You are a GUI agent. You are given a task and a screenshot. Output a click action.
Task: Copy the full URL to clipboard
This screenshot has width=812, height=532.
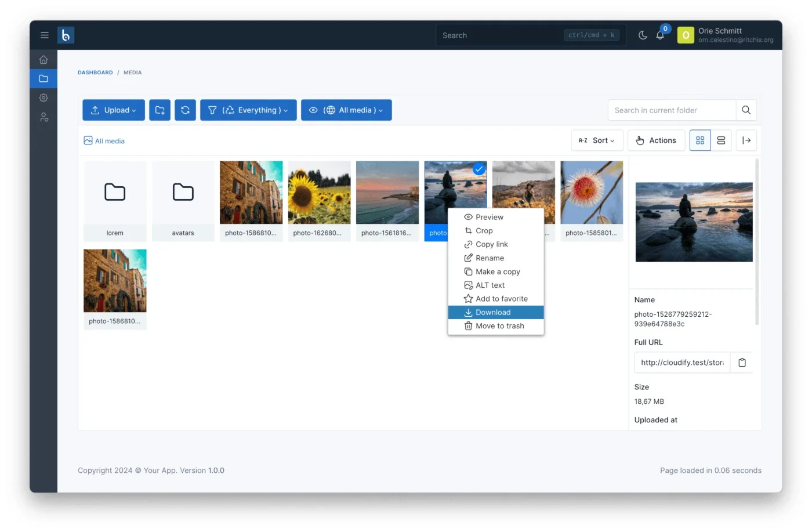pyautogui.click(x=742, y=363)
